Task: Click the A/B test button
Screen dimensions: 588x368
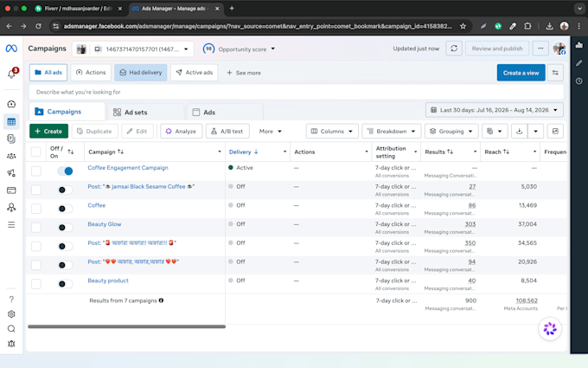Action: coord(227,131)
